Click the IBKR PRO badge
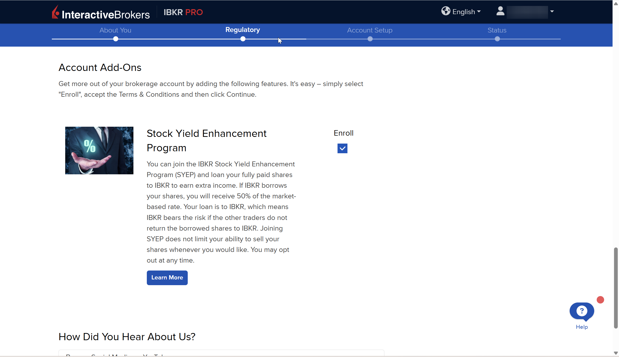The height and width of the screenshot is (364, 619). click(x=183, y=12)
